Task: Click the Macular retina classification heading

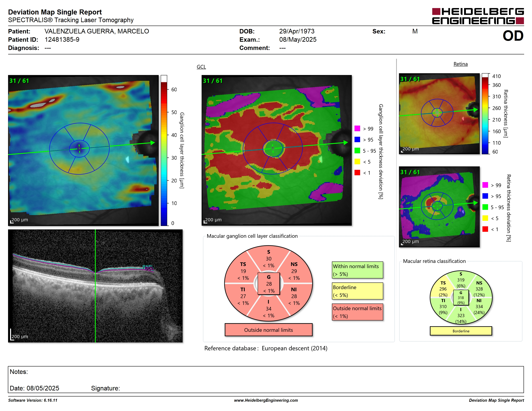Action: [434, 261]
